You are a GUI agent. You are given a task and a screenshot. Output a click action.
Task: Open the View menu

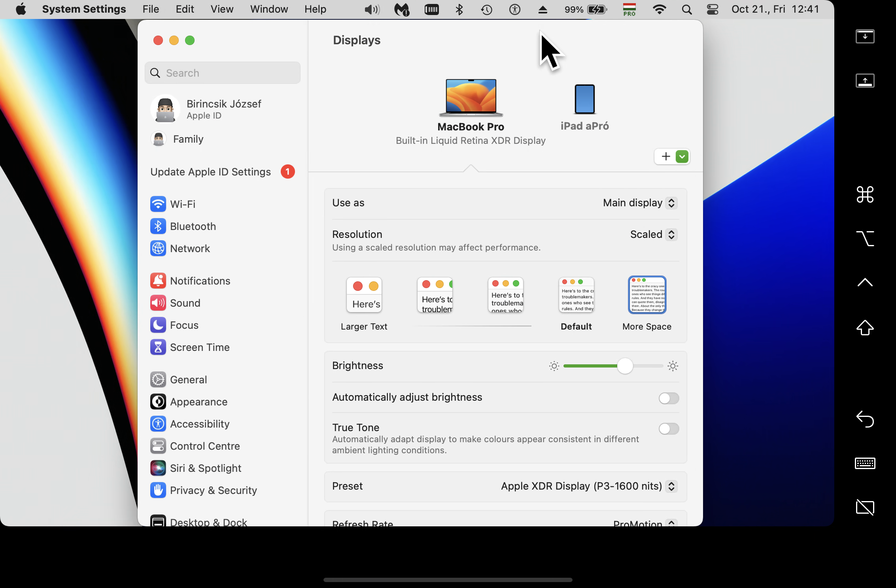[x=222, y=9]
